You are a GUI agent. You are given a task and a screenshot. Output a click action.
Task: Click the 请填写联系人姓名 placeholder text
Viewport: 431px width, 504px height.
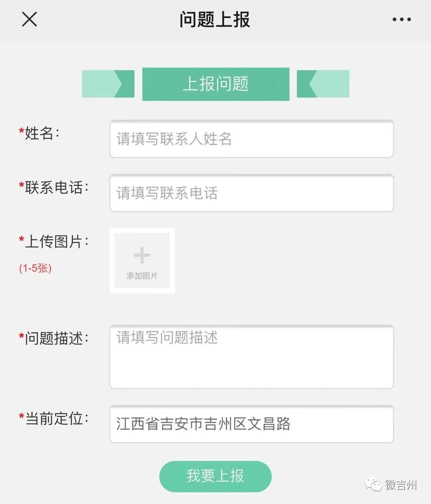173,139
